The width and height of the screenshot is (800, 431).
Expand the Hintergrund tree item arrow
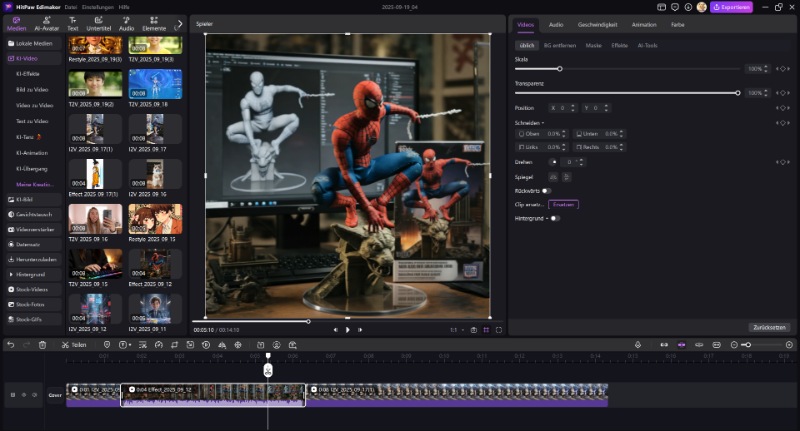pos(11,274)
